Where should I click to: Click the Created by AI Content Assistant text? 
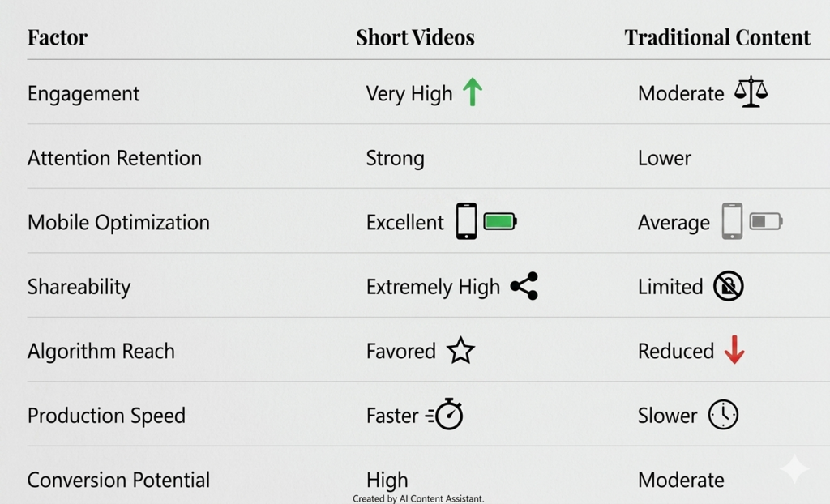418,498
